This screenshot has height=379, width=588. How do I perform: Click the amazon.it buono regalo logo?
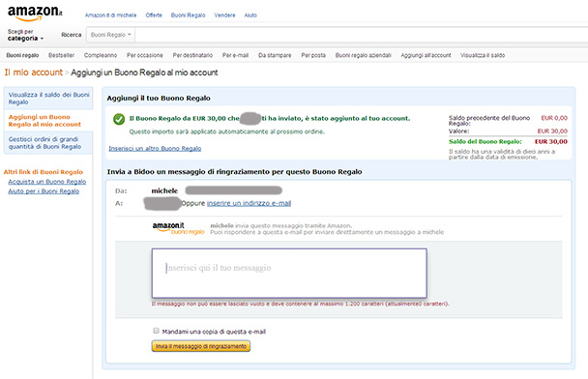click(x=178, y=228)
